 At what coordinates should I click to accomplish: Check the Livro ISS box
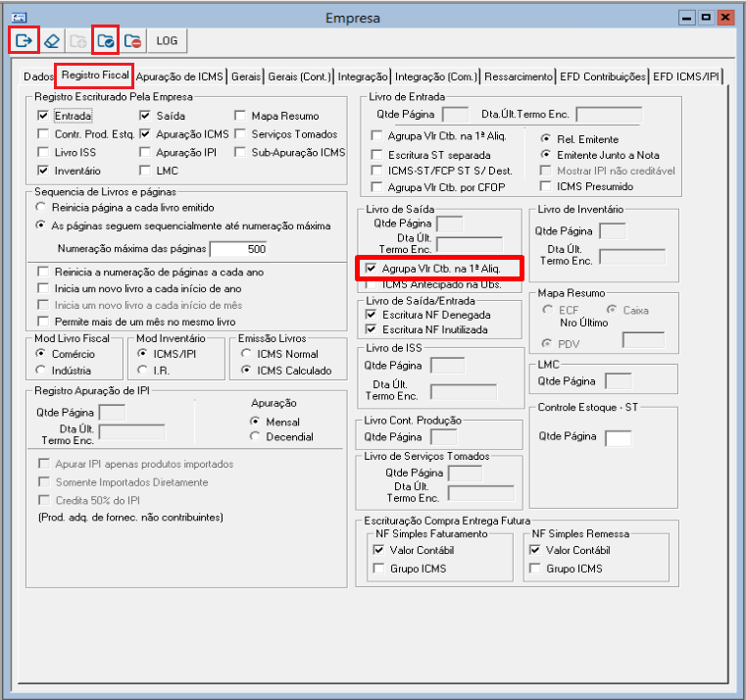click(x=43, y=152)
